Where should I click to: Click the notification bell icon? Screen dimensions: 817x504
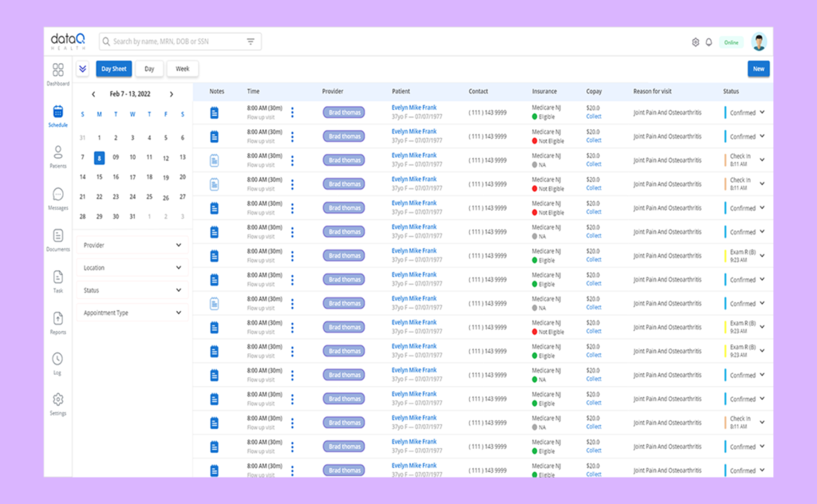click(708, 42)
